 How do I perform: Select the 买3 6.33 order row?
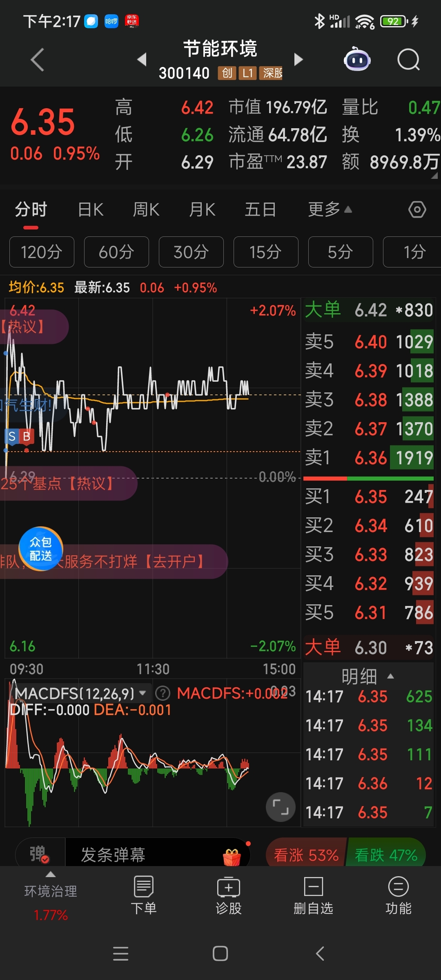point(368,555)
